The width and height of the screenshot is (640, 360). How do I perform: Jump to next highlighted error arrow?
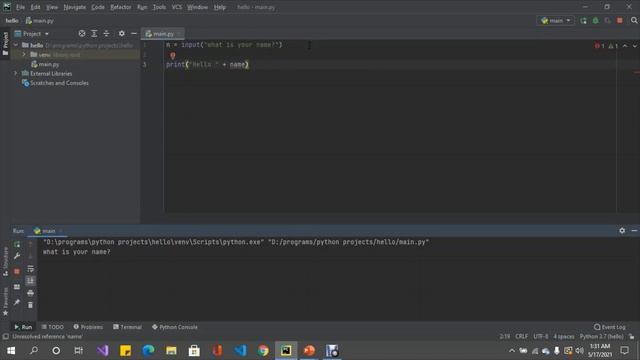635,46
